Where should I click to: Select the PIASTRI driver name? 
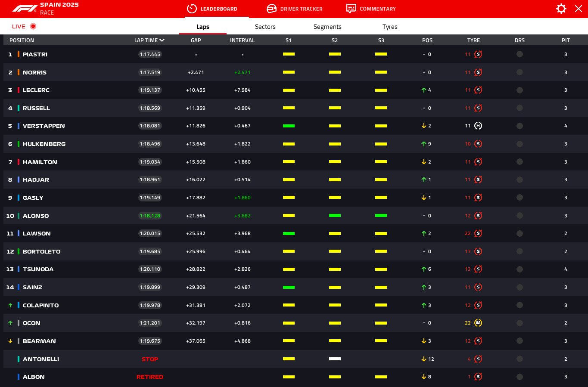point(35,54)
